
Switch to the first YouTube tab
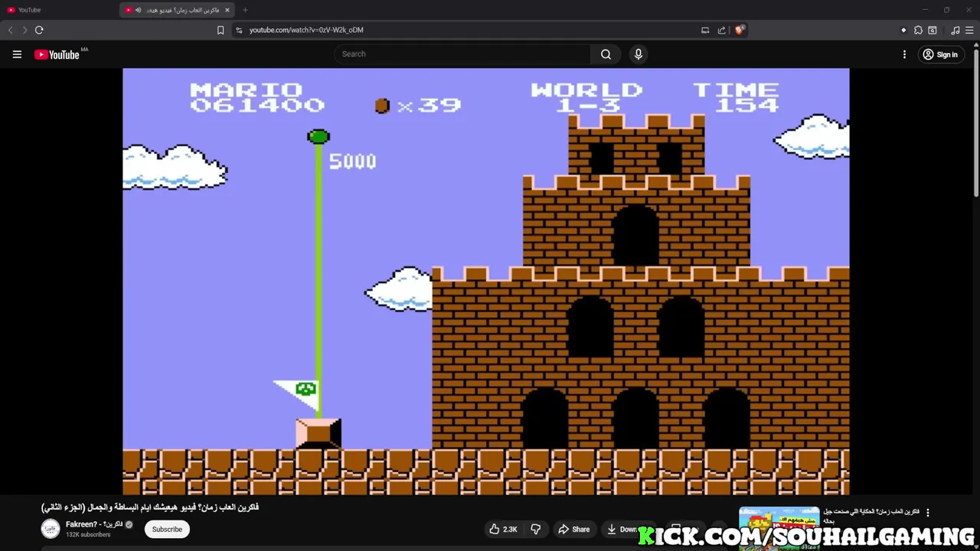click(60, 10)
